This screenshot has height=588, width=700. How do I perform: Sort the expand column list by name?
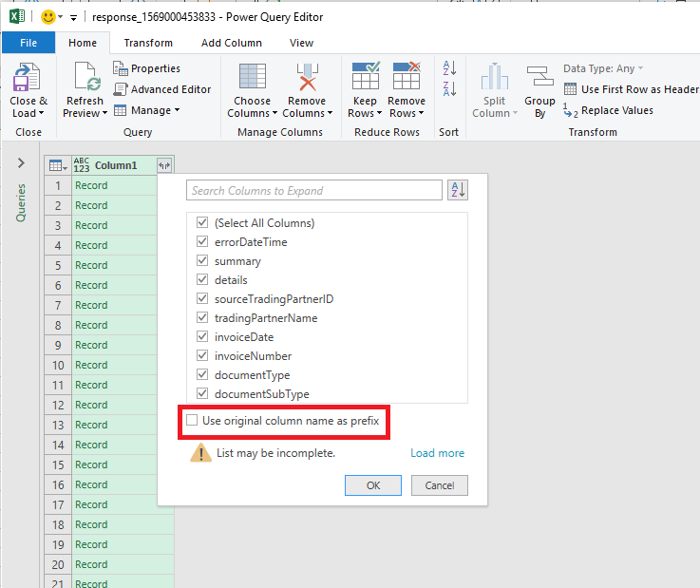(x=458, y=190)
